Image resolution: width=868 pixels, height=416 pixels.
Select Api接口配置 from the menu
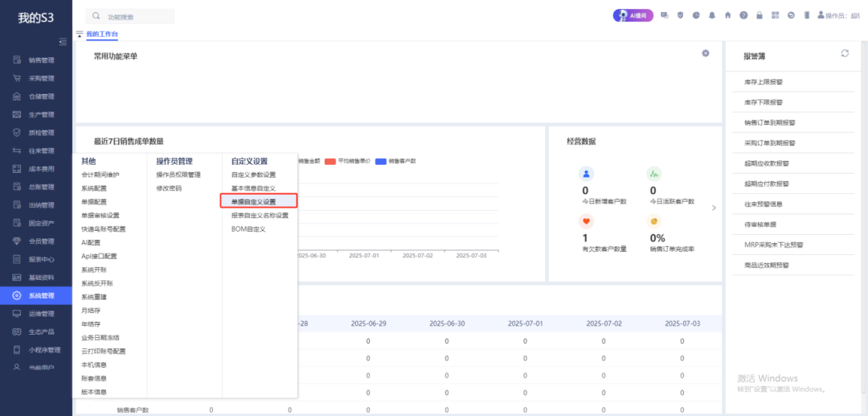tap(99, 256)
